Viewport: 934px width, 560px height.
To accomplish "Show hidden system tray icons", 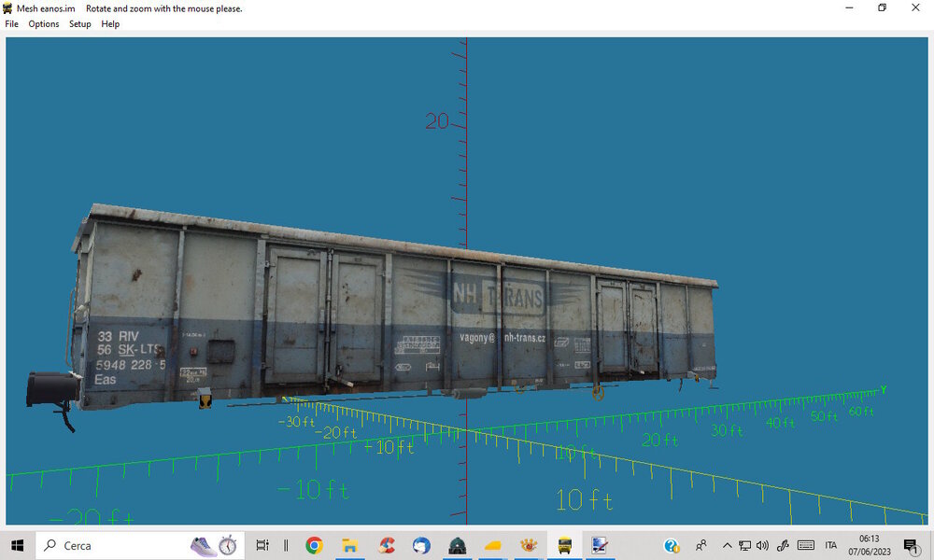I will (x=727, y=545).
